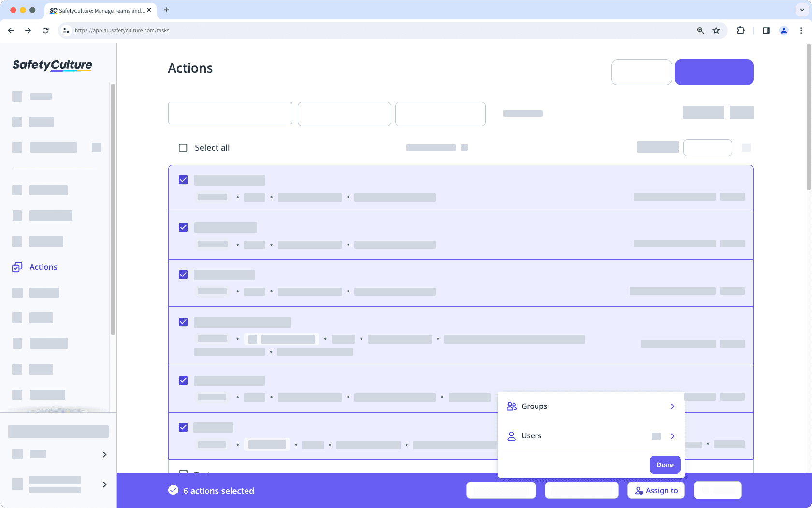This screenshot has width=812, height=508.
Task: Switch to the SafetyCulture browser tab
Action: [x=97, y=10]
